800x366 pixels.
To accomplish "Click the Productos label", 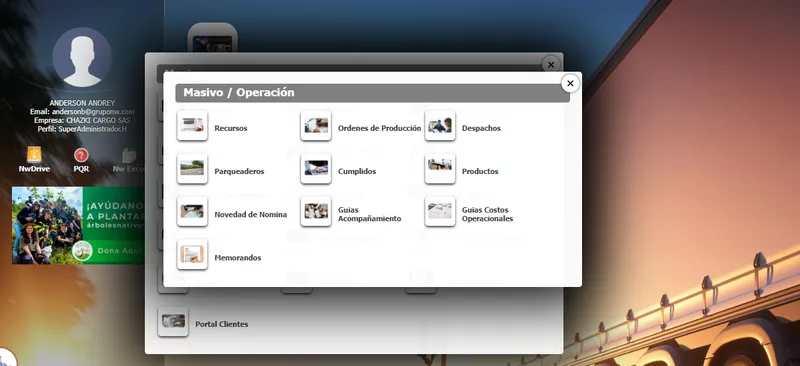I will coord(480,172).
